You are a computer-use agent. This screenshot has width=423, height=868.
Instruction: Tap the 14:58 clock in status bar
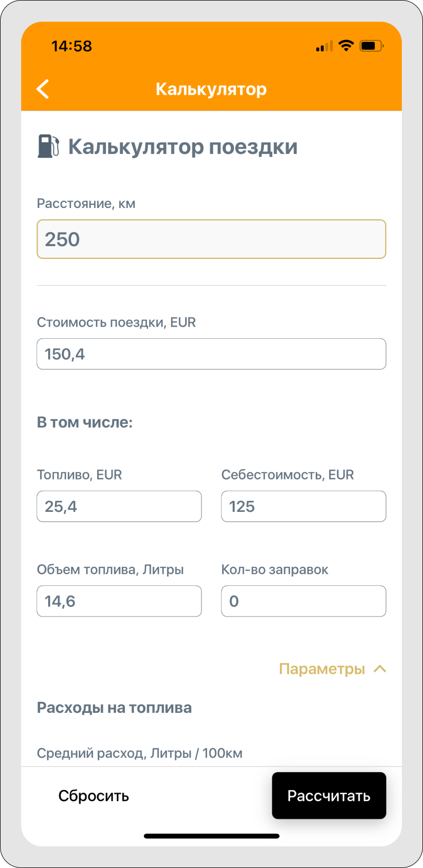71,47
